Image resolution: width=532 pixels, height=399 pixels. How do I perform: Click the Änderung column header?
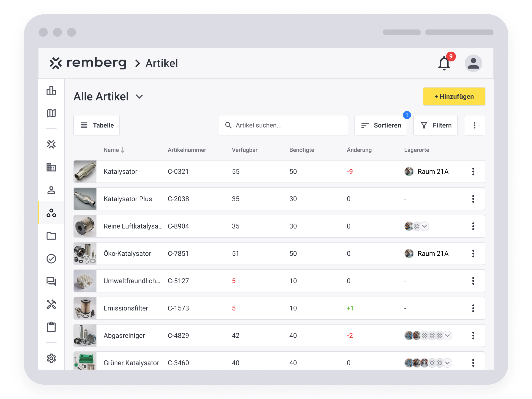359,150
